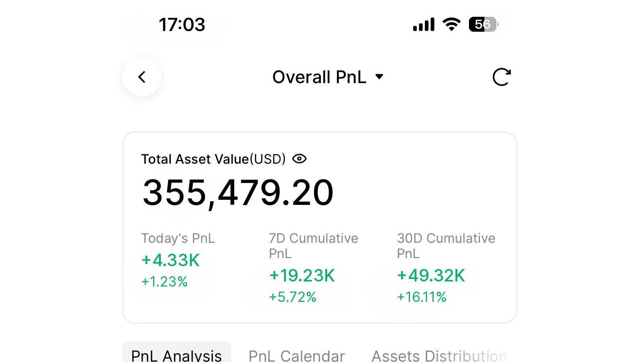Image resolution: width=644 pixels, height=362 pixels.
Task: Tap the +5.72% seven-day percentage
Action: pos(292,297)
